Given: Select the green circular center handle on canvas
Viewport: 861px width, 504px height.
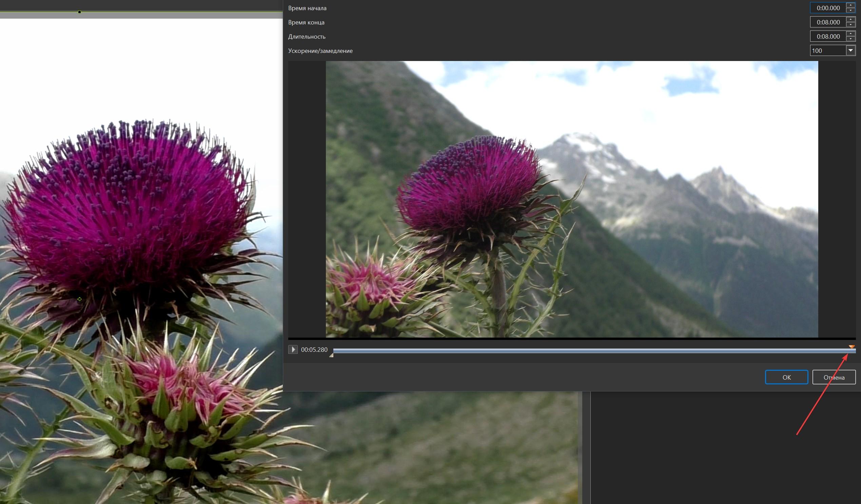Looking at the screenshot, I should [x=79, y=299].
